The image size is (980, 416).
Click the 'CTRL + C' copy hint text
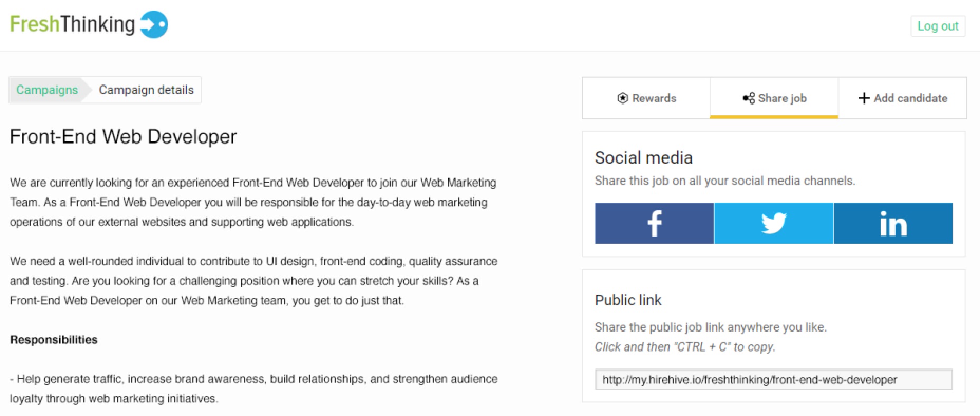[x=684, y=347]
